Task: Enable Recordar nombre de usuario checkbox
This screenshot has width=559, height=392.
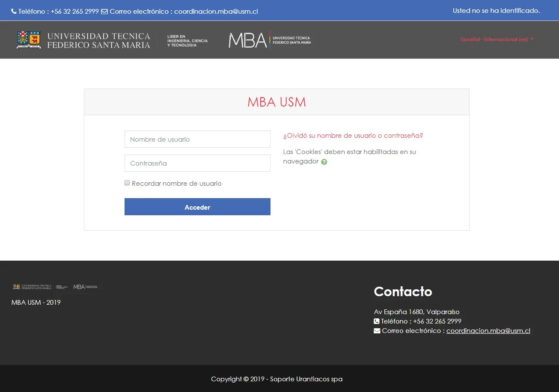Action: tap(127, 183)
